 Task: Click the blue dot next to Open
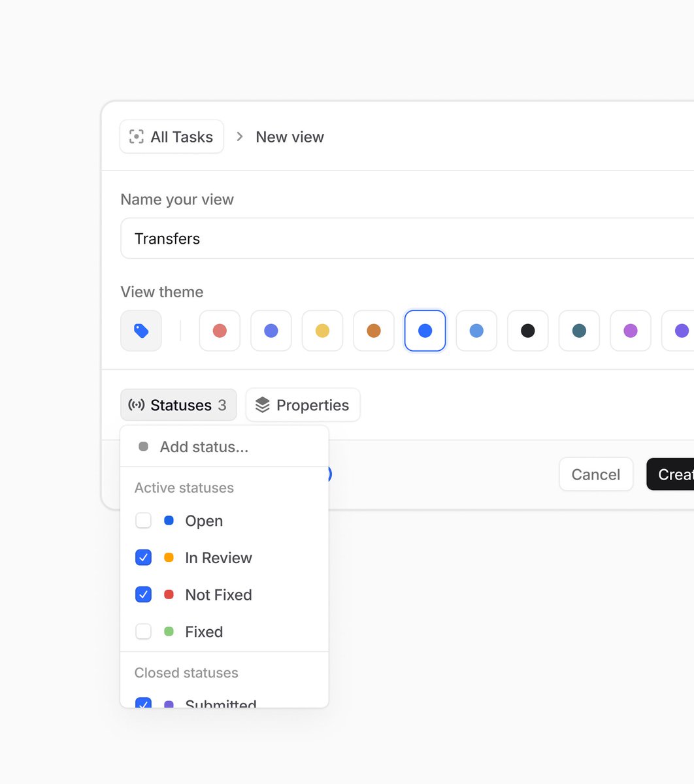tap(169, 521)
